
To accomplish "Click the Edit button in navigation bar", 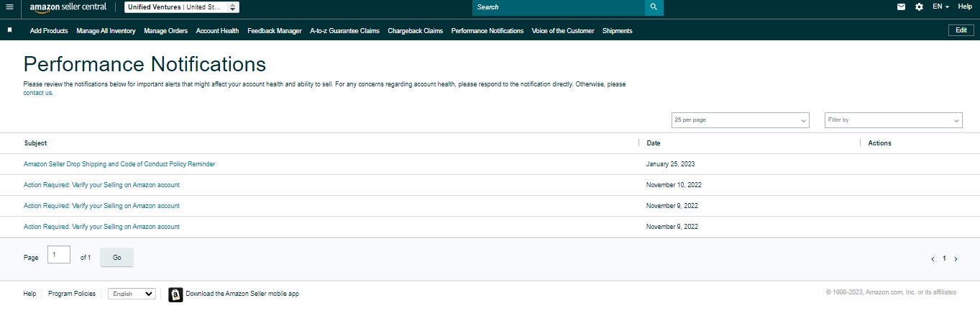I will (961, 30).
